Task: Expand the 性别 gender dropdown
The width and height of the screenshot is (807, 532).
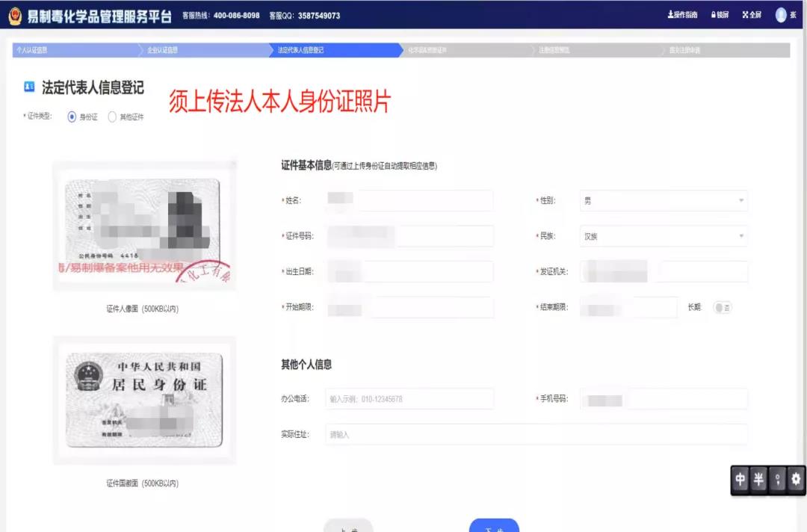Action: 664,201
